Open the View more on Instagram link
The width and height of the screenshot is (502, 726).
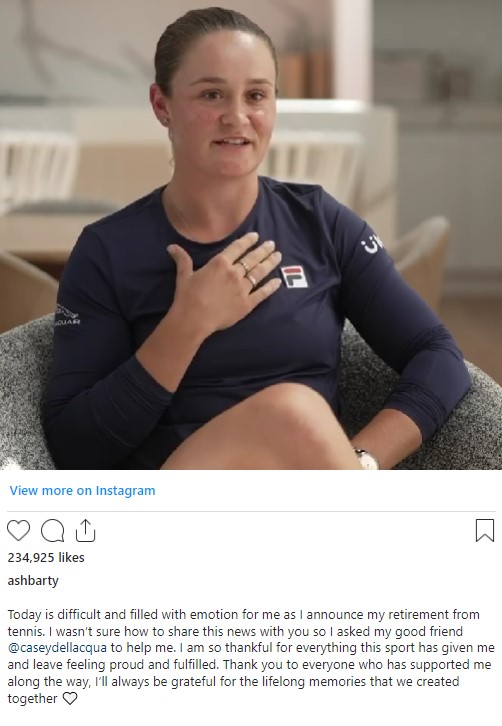coord(82,491)
